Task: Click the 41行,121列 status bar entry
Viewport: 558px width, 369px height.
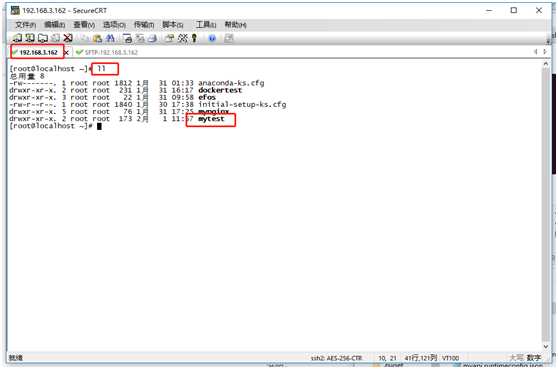Action: click(x=421, y=358)
